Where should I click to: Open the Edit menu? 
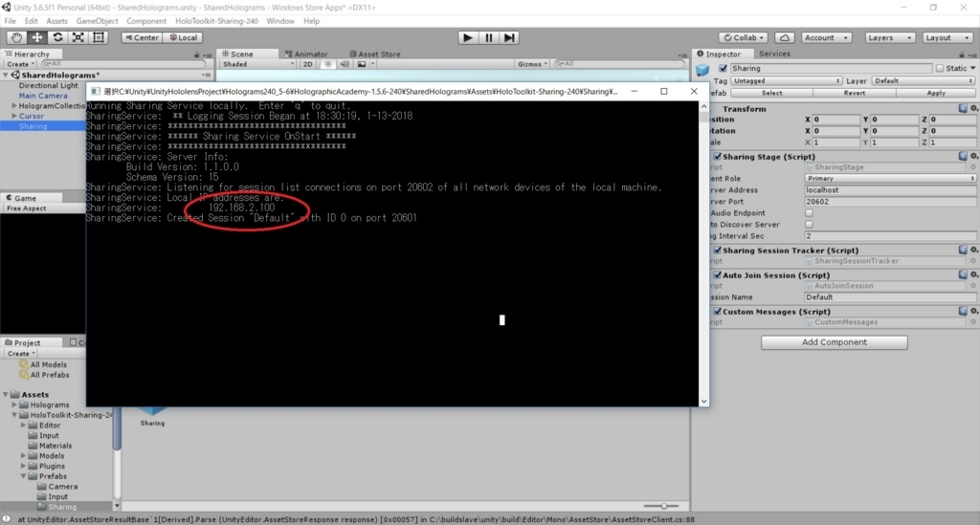coord(32,21)
